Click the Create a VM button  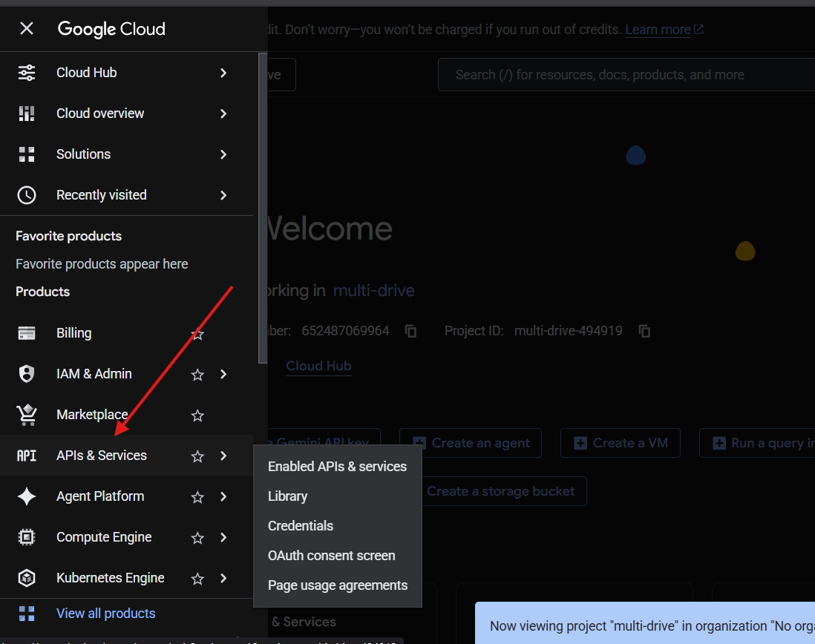(620, 443)
